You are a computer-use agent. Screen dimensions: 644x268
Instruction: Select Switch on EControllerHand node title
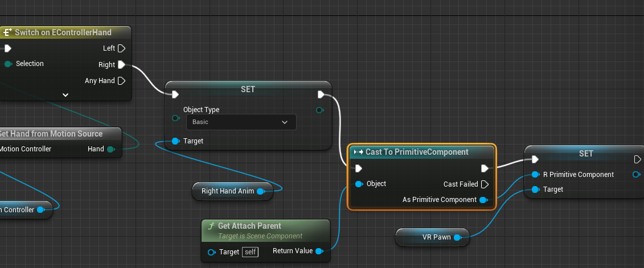63,32
